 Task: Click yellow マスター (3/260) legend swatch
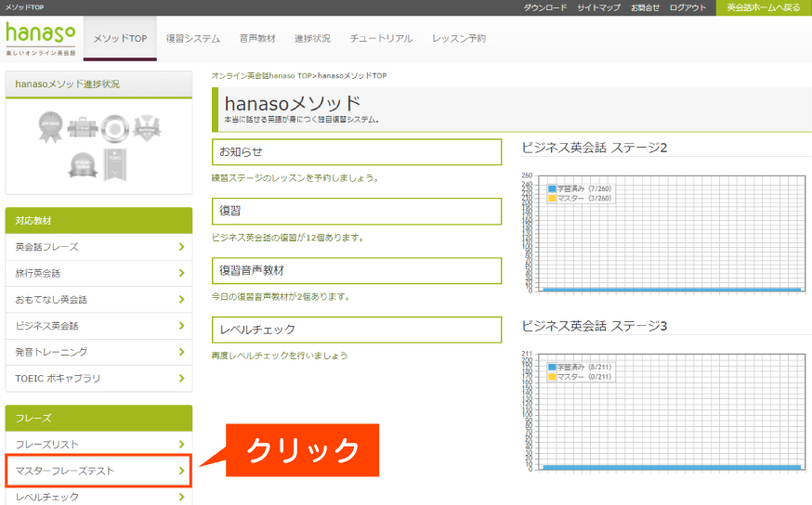[x=552, y=198]
